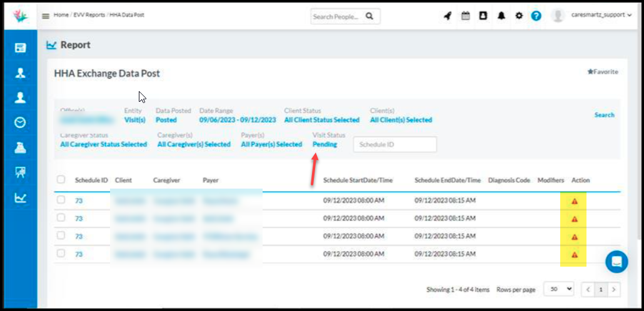Image resolution: width=644 pixels, height=311 pixels.
Task: Open the caresmartz_support user dropdown
Action: (601, 16)
